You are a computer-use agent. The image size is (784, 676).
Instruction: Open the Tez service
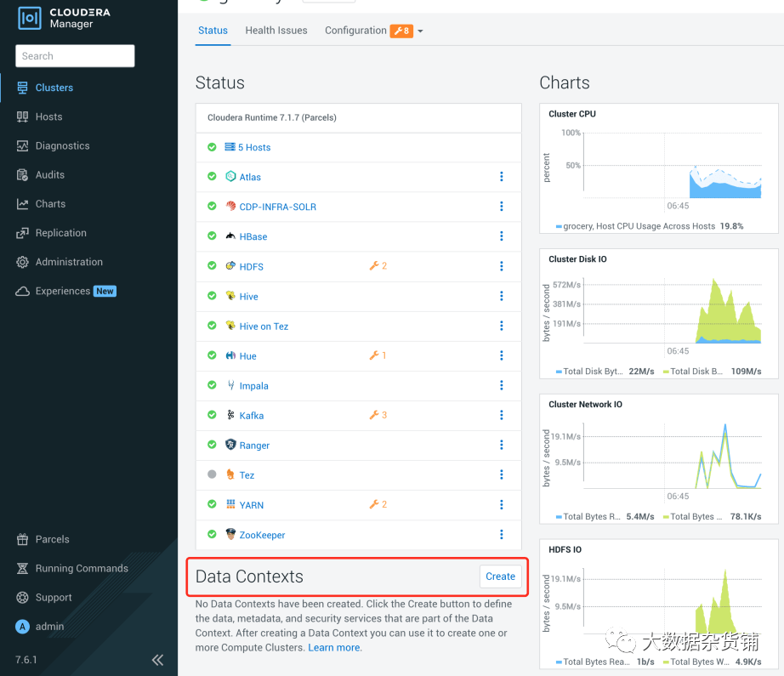tap(247, 475)
